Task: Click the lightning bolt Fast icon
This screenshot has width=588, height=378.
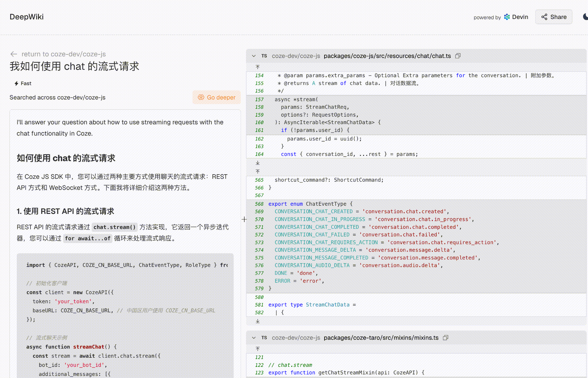Action: [16, 84]
